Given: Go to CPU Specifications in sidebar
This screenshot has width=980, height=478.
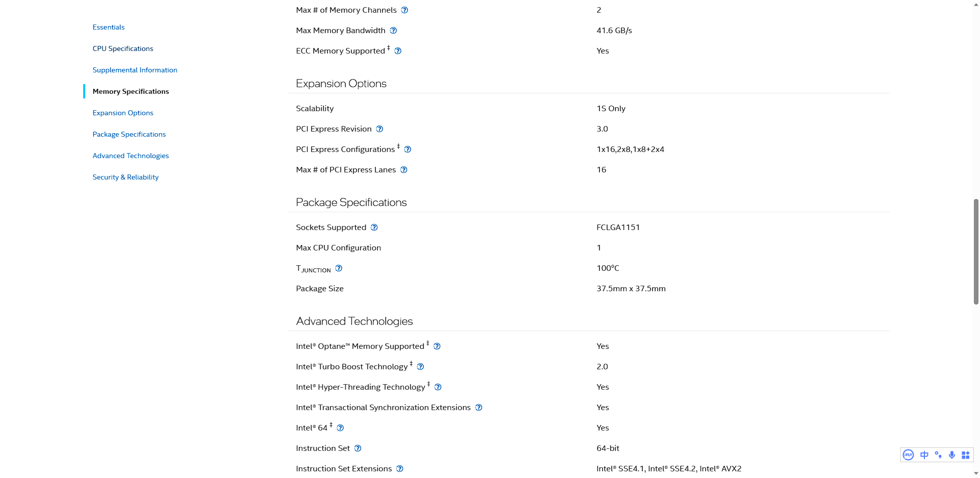Looking at the screenshot, I should pos(122,48).
